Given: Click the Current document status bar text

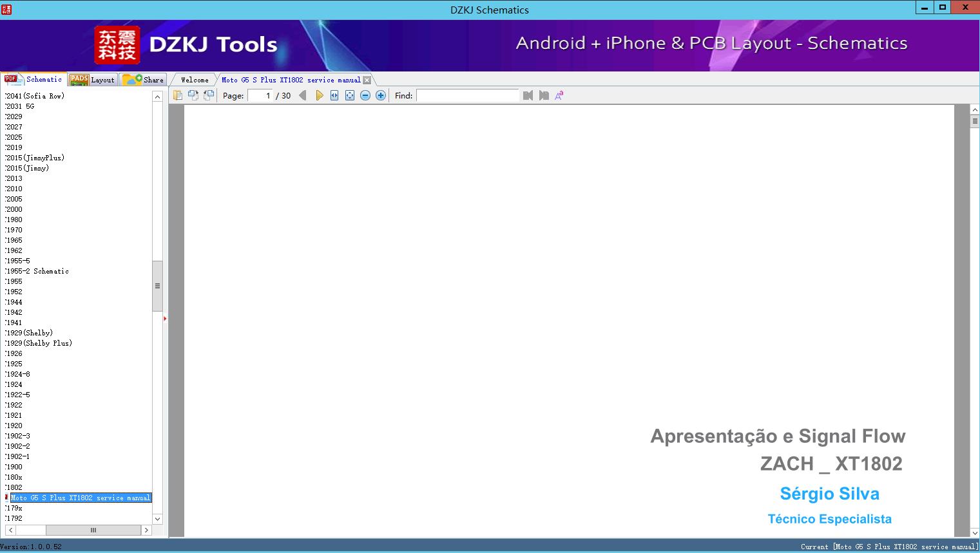Looking at the screenshot, I should [890, 547].
